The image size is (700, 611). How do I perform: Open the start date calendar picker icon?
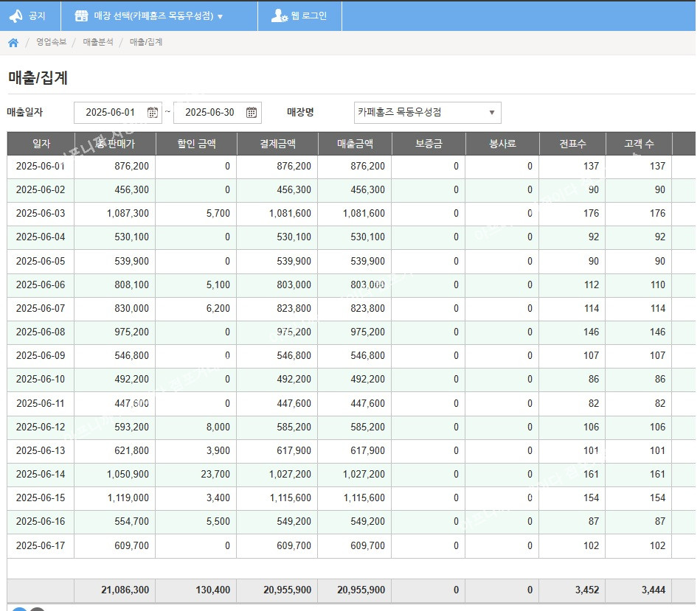click(153, 113)
